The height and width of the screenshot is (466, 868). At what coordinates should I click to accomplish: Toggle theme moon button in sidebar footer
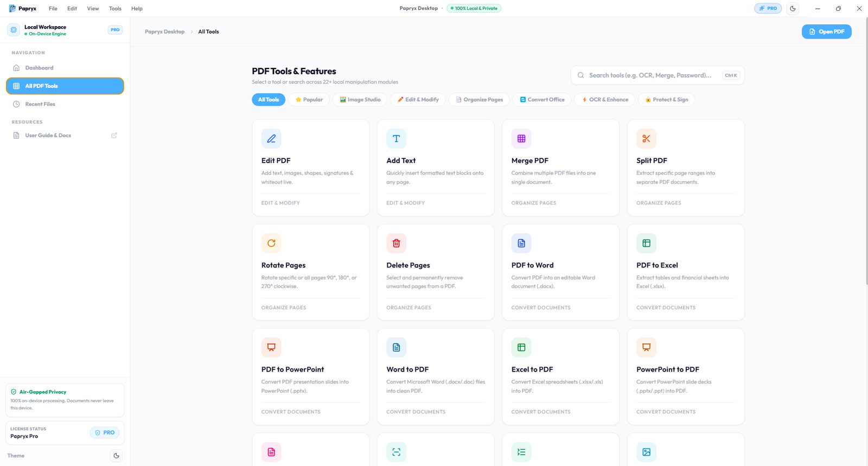pyautogui.click(x=116, y=456)
